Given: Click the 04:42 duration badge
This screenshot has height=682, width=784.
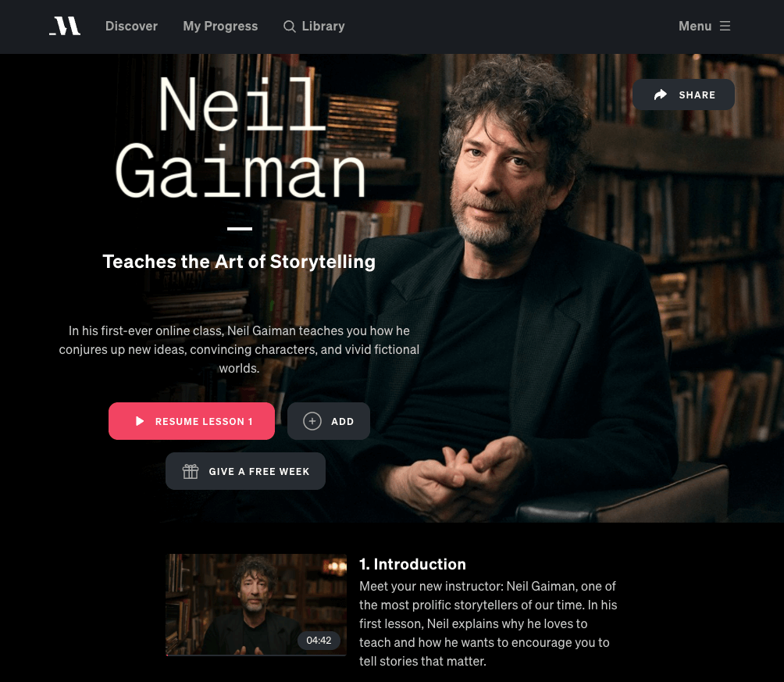Looking at the screenshot, I should pyautogui.click(x=319, y=641).
